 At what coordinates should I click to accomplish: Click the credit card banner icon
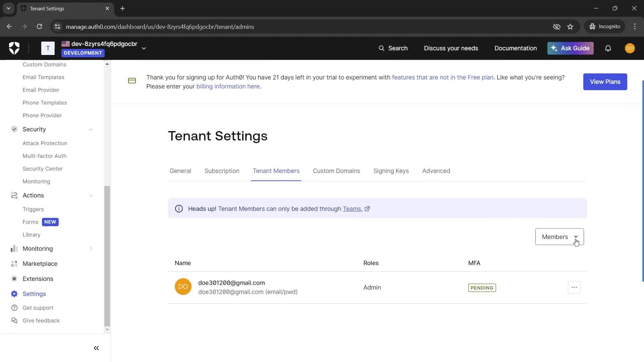(x=132, y=81)
